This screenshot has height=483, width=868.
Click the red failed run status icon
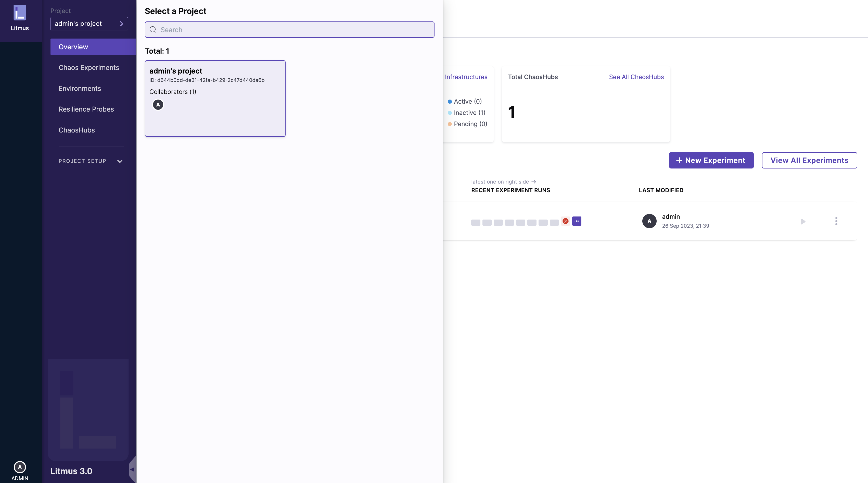(x=565, y=221)
